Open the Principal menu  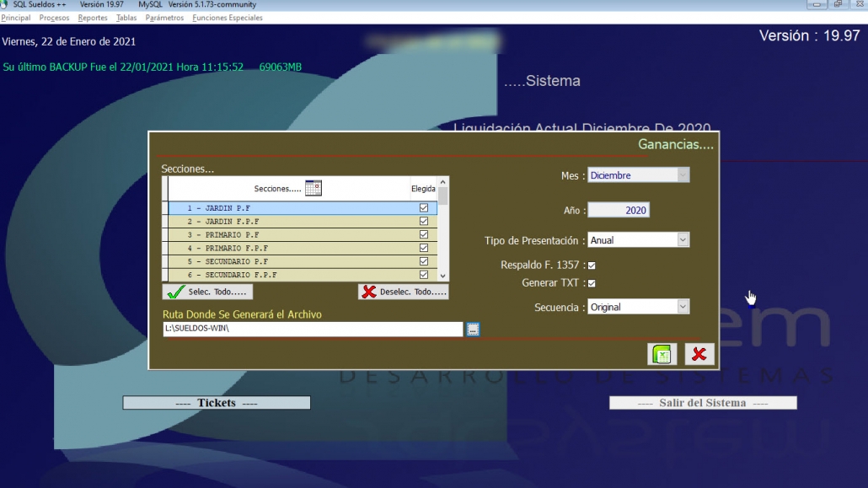(x=15, y=18)
